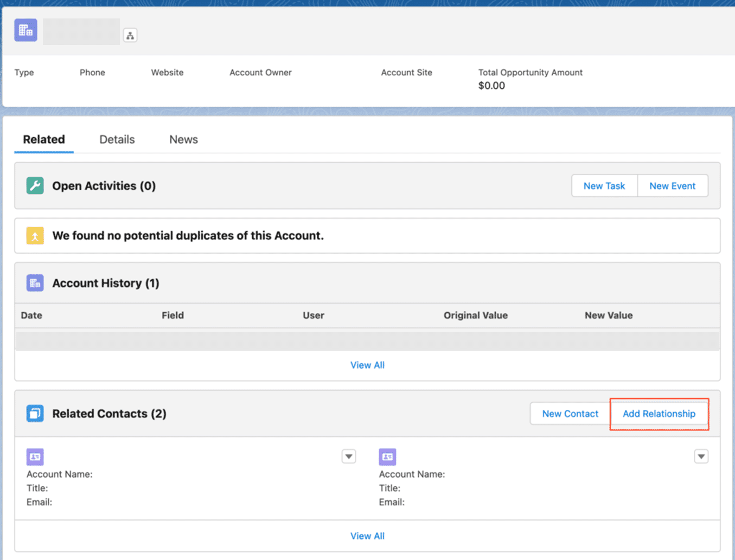735x560 pixels.
Task: Switch to the Details tab
Action: 117,139
